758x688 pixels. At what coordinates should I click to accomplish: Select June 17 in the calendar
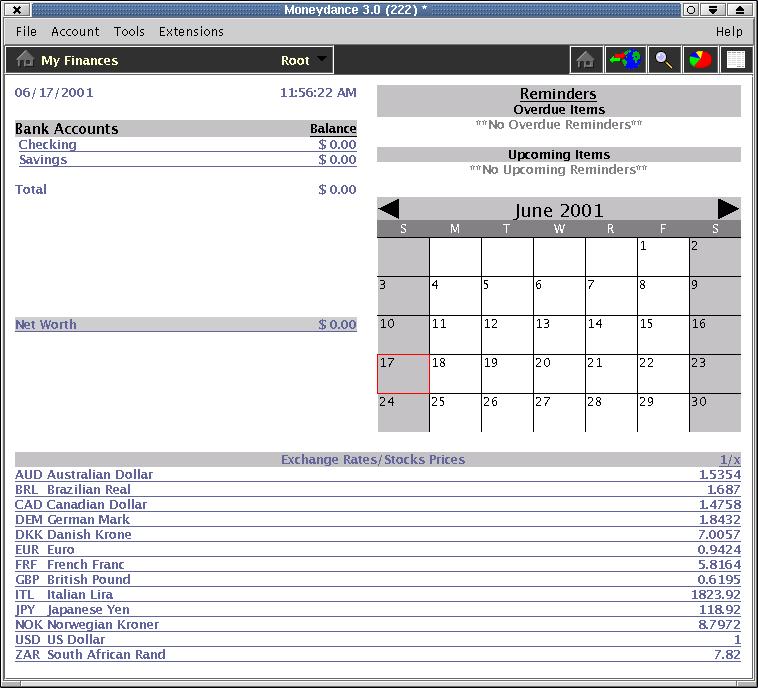click(403, 374)
